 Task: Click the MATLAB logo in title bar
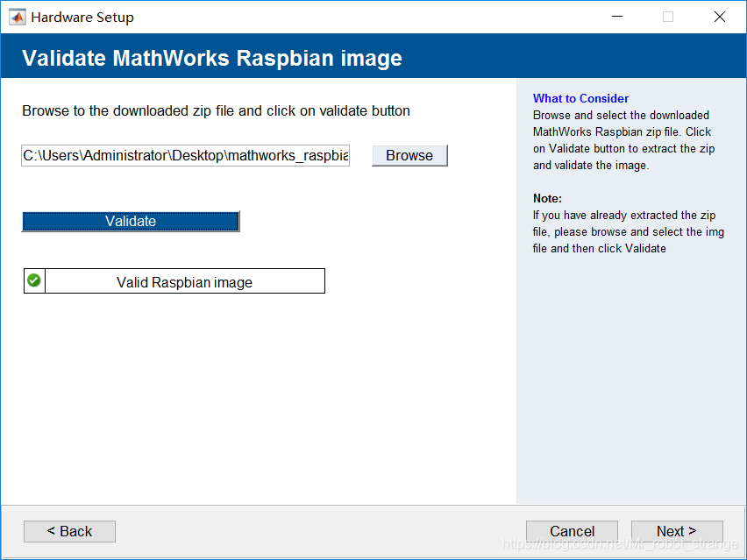(18, 17)
